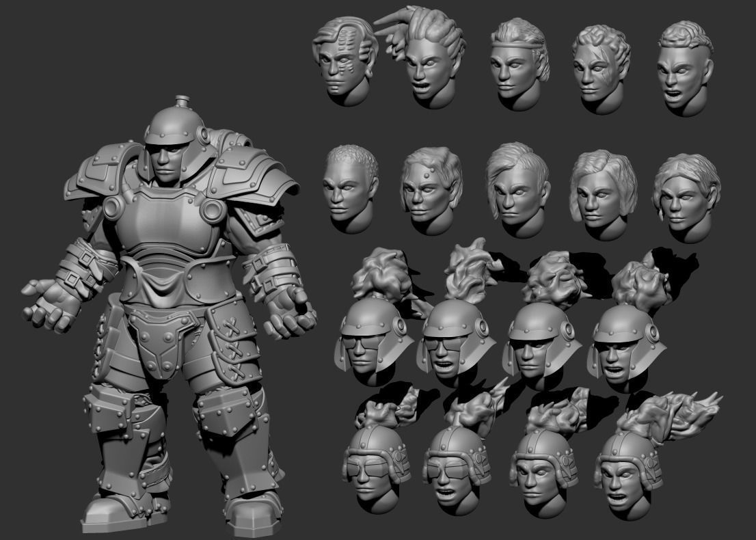Select the head with hair covering one eye

[517, 189]
